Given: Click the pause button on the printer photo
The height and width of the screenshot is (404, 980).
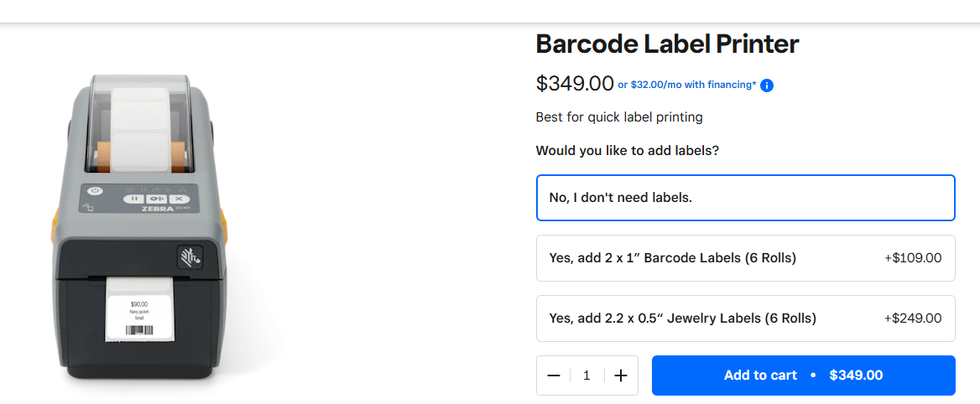Looking at the screenshot, I should point(134,199).
